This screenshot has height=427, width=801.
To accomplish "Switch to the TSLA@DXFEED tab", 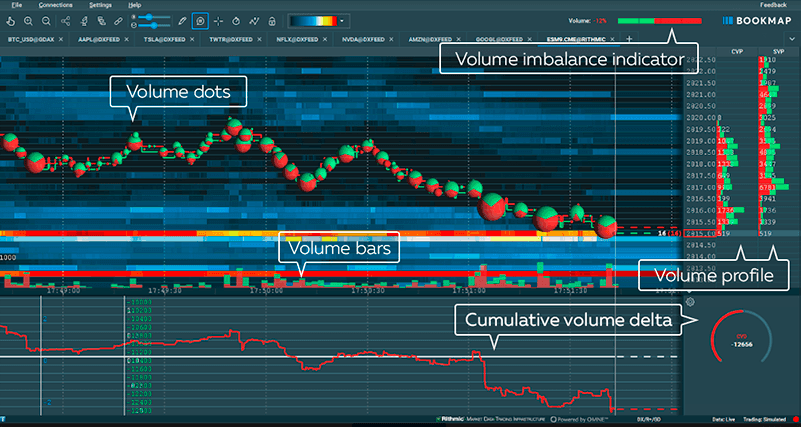I will point(160,39).
